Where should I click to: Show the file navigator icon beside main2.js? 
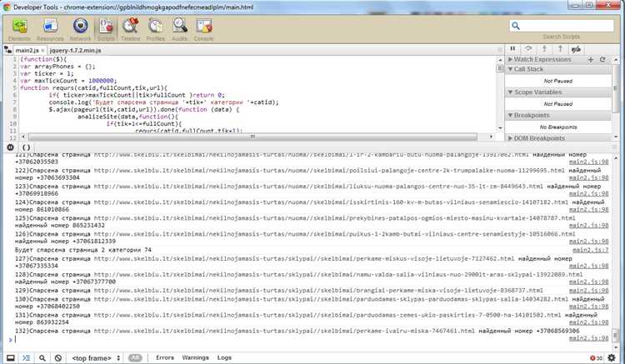(x=7, y=50)
